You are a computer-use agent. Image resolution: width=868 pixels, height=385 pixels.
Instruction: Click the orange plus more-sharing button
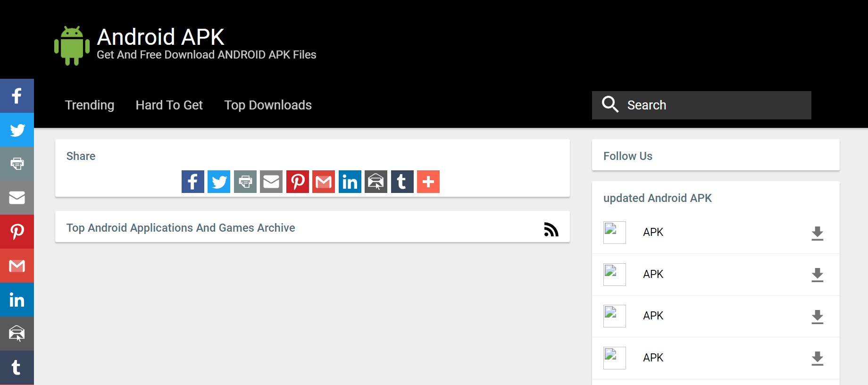coord(428,182)
